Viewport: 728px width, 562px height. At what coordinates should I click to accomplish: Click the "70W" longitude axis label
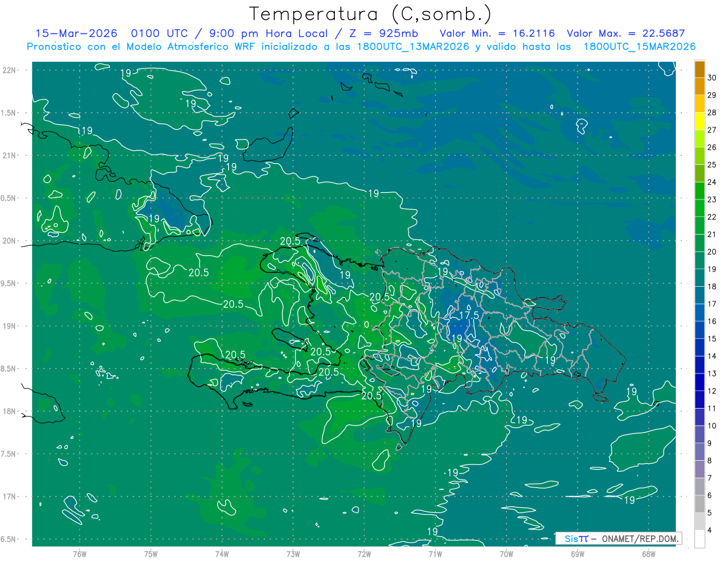(x=507, y=554)
